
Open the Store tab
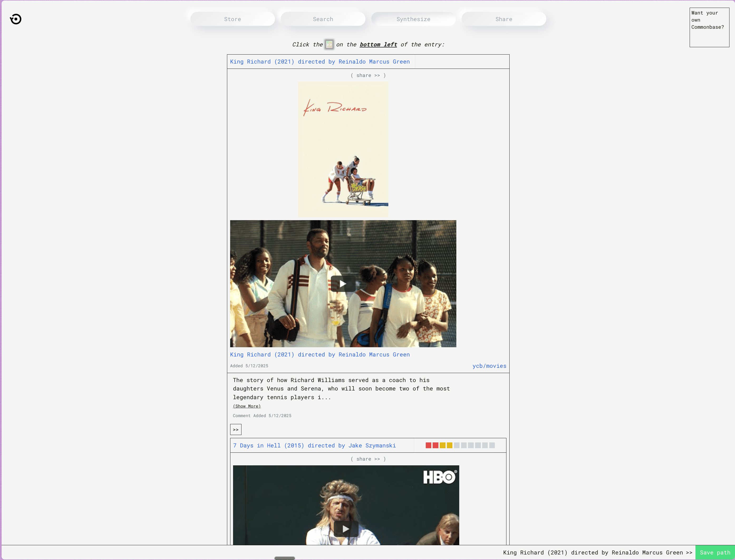(232, 19)
